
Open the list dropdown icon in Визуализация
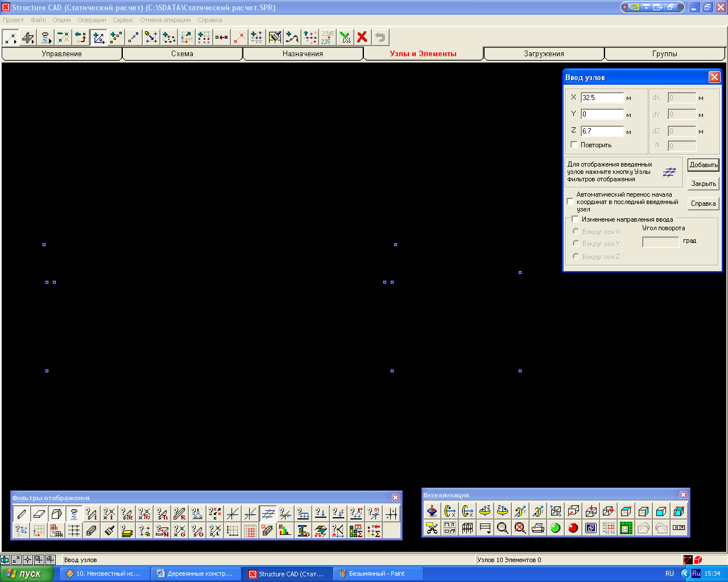tap(485, 529)
